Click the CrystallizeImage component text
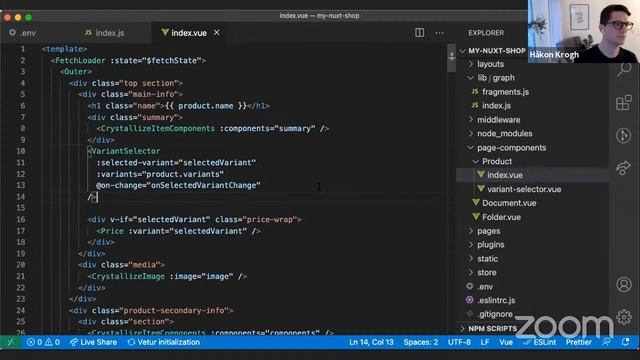The width and height of the screenshot is (640, 360). point(128,276)
